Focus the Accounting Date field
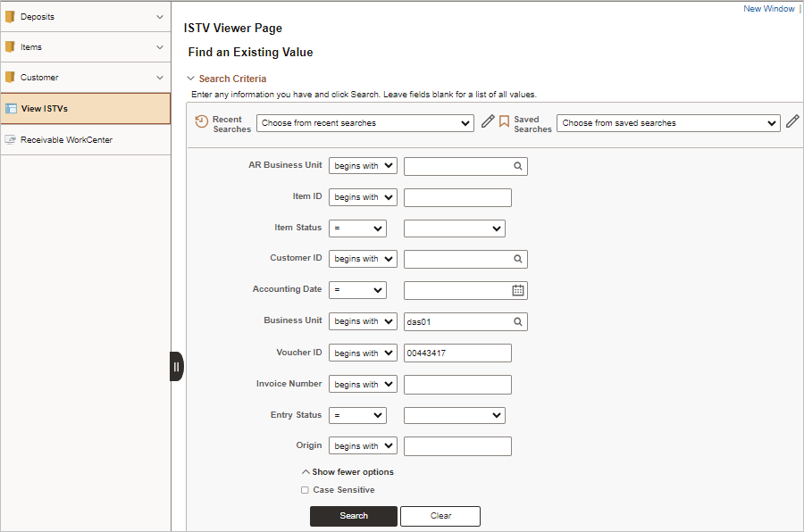 [465, 290]
